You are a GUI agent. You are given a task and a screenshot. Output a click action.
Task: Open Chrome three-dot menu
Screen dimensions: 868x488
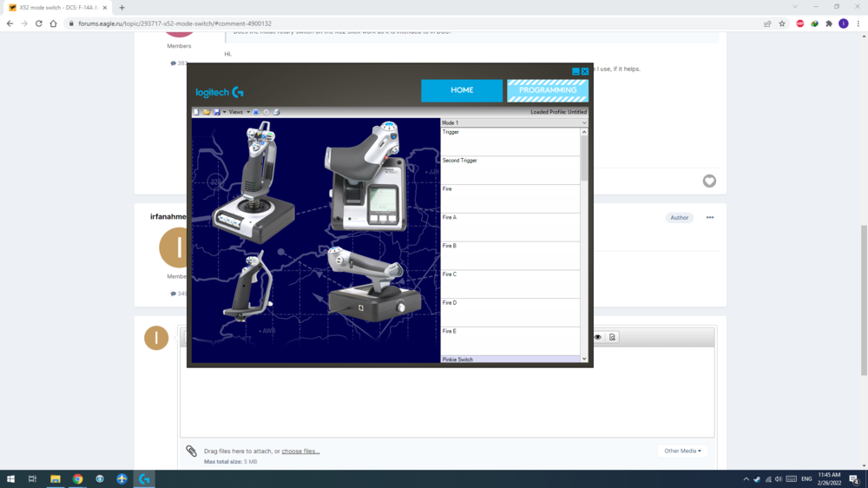point(858,23)
